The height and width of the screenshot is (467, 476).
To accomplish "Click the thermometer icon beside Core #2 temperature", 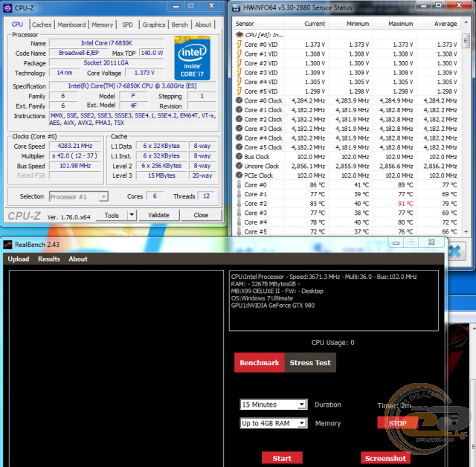I will [x=239, y=203].
